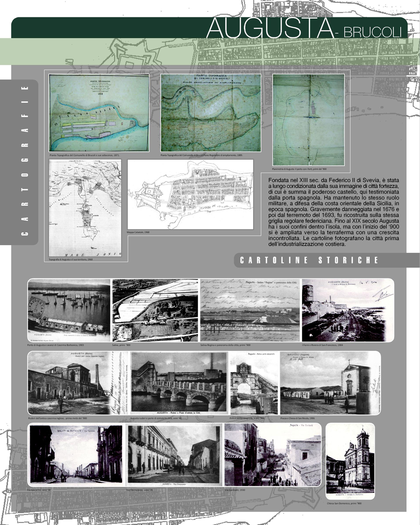Click caption 'Via Garibaldi, 1930'
Viewport: 420px width, 525px height.
(x=235, y=490)
